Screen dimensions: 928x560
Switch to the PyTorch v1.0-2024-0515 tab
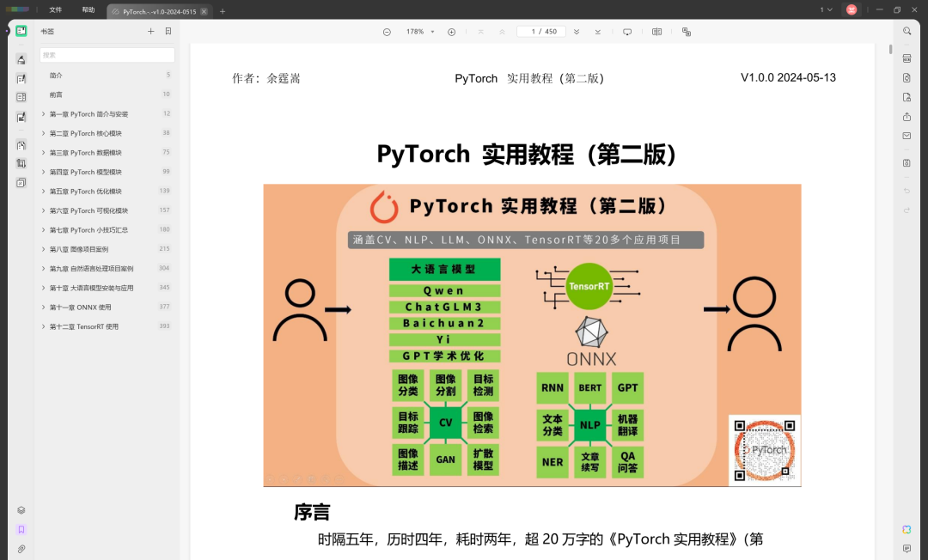pyautogui.click(x=158, y=11)
